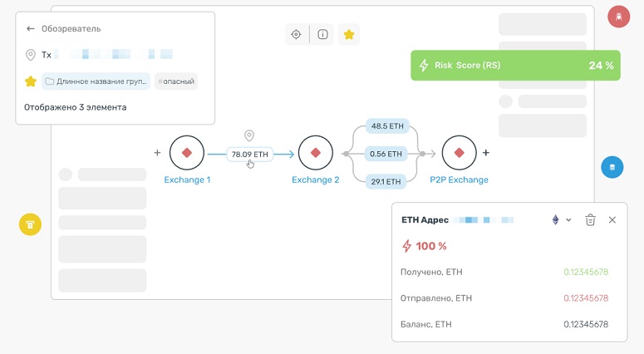644x354 pixels.
Task: Expand connections with plus right of P2P Exchange
Action: click(486, 153)
